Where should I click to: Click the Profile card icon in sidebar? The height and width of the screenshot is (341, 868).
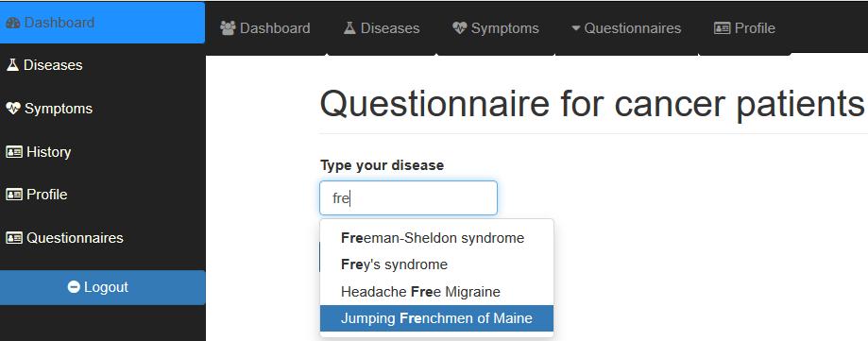click(14, 195)
